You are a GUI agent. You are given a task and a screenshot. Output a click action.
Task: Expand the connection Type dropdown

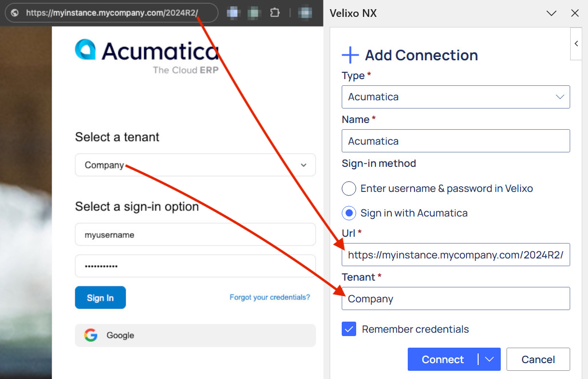pyautogui.click(x=455, y=97)
